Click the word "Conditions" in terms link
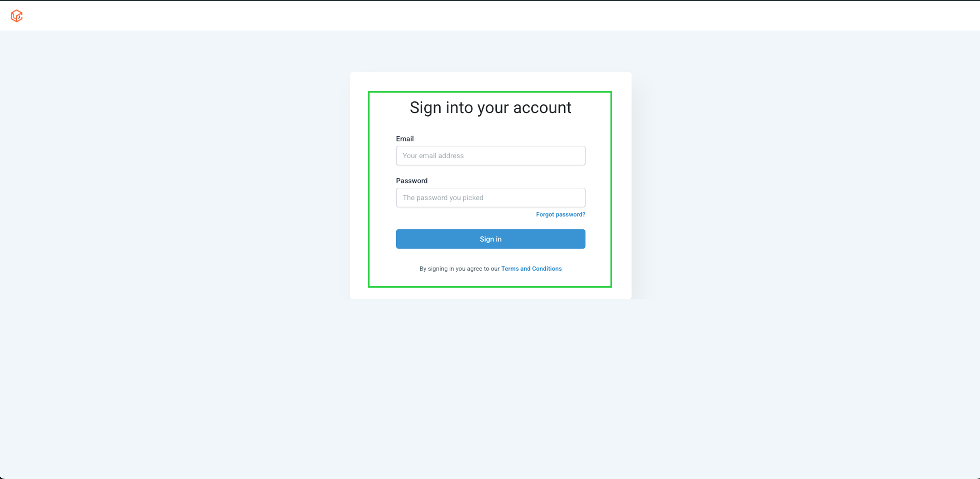 coord(547,268)
